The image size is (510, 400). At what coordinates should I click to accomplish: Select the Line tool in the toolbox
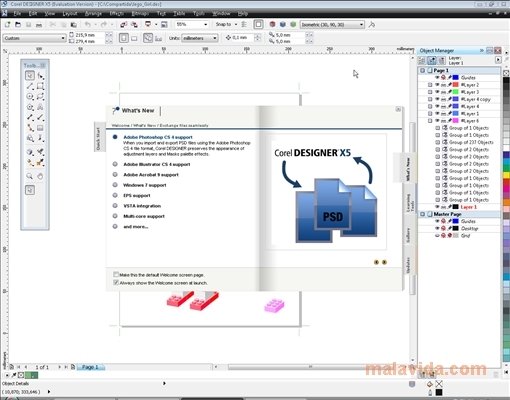pos(30,86)
